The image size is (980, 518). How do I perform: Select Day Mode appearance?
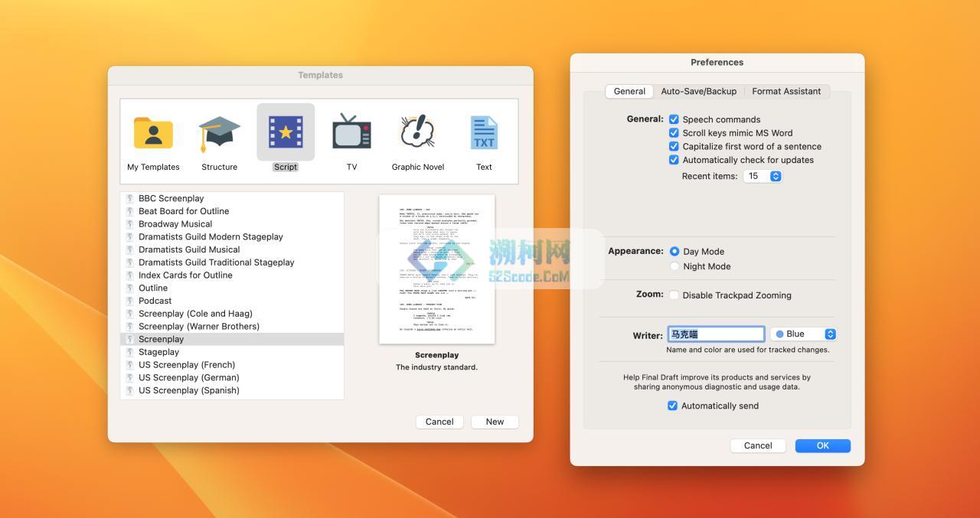675,251
